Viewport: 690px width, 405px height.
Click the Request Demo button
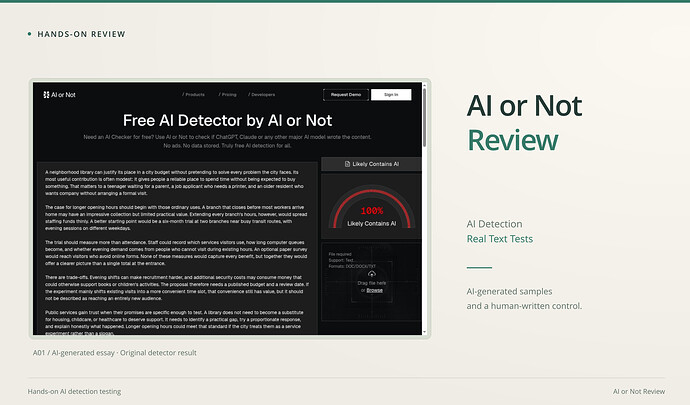click(x=346, y=95)
